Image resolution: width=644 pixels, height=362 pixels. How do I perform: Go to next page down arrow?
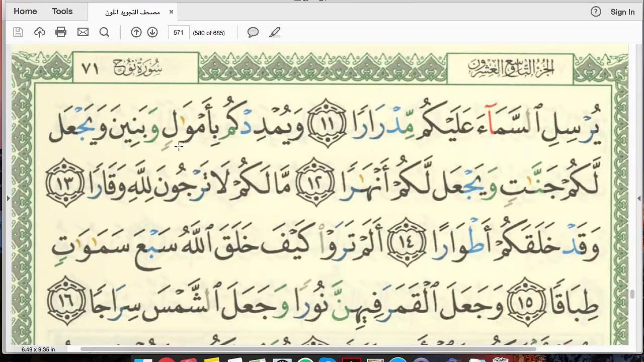pyautogui.click(x=152, y=33)
